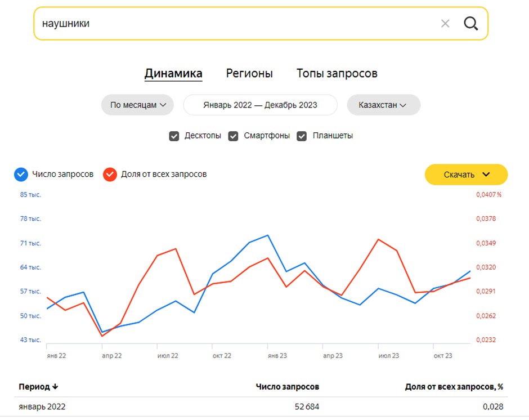
Task: Switch to the Топы запросов tab
Action: [x=337, y=73]
